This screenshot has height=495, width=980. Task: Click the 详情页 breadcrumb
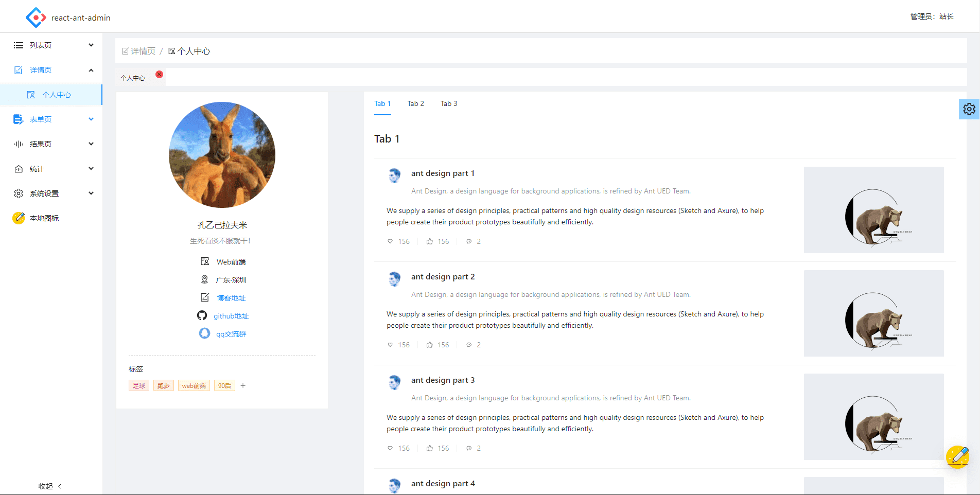coord(138,51)
